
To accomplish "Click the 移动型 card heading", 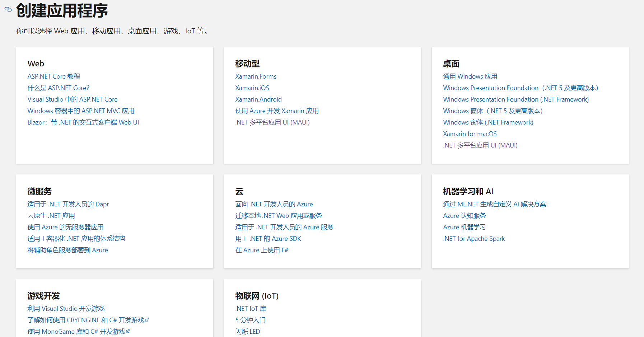I will (247, 64).
